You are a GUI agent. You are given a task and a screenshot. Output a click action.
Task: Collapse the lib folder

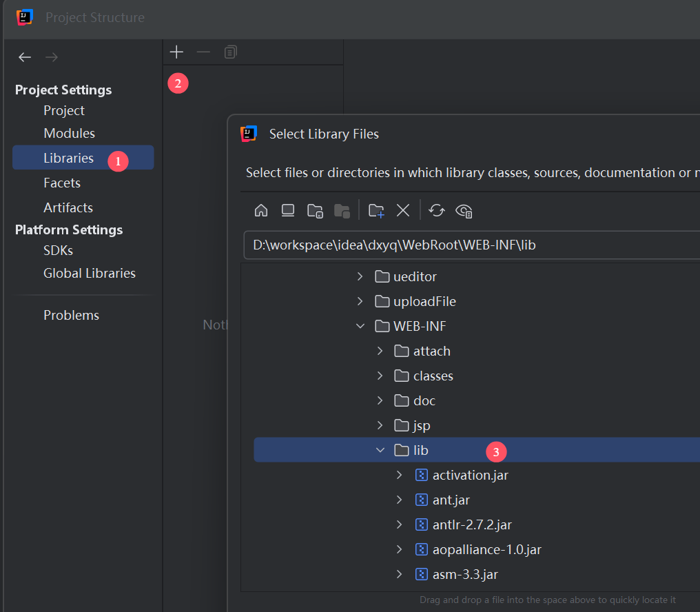click(x=380, y=451)
